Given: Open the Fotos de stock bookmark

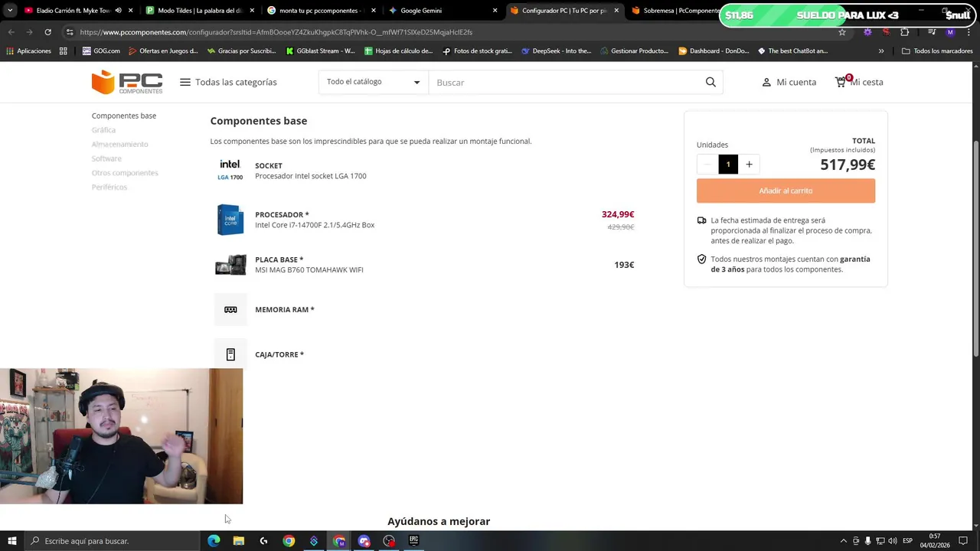Looking at the screenshot, I should [x=477, y=51].
